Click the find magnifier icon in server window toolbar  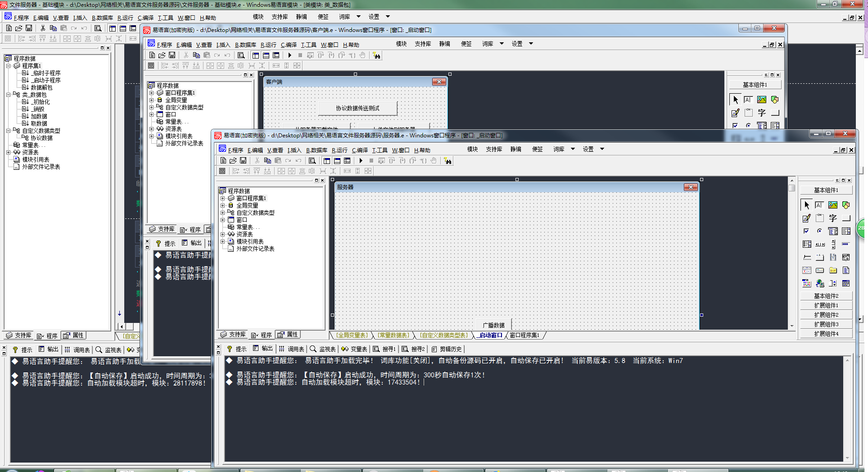point(312,160)
